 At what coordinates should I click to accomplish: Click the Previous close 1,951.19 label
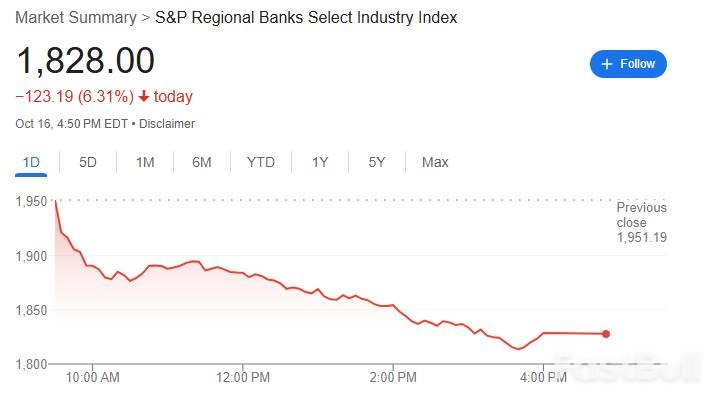[x=641, y=222]
